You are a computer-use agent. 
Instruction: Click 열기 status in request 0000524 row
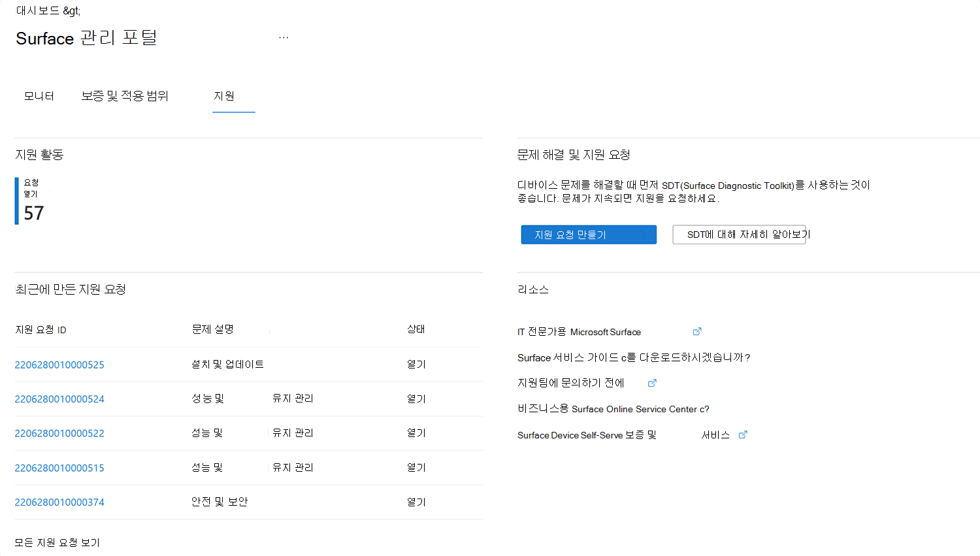click(x=416, y=399)
